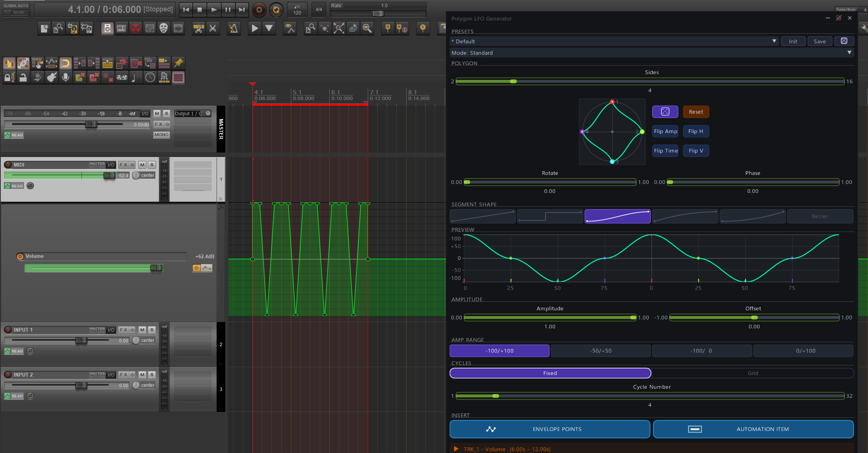868x453 pixels.
Task: Click the purple dice button near polygon
Action: (665, 111)
